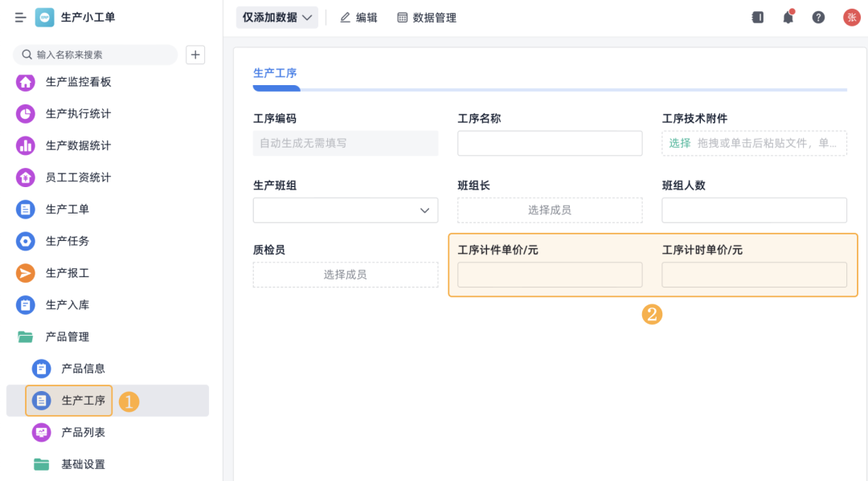Click the pencil 编辑 icon in toolbar
The width and height of the screenshot is (868, 481).
coord(345,18)
